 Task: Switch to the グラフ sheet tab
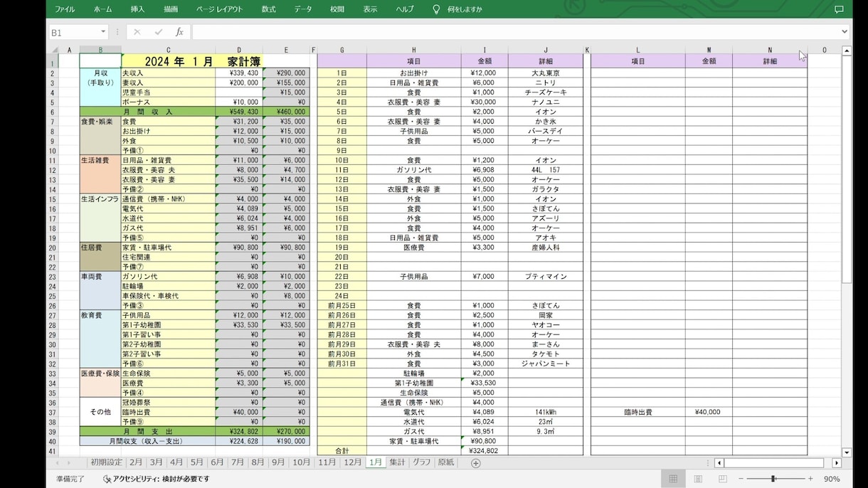422,462
